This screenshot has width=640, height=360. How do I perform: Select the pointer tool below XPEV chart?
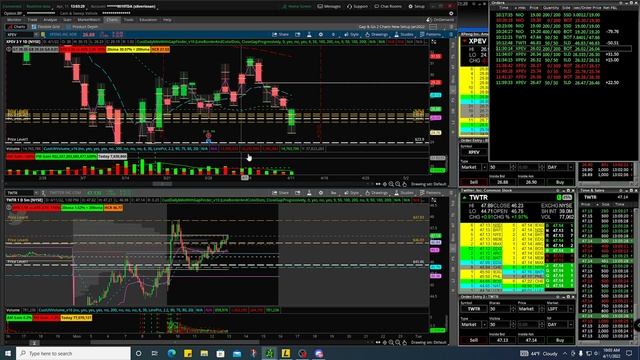pyautogui.click(x=384, y=184)
